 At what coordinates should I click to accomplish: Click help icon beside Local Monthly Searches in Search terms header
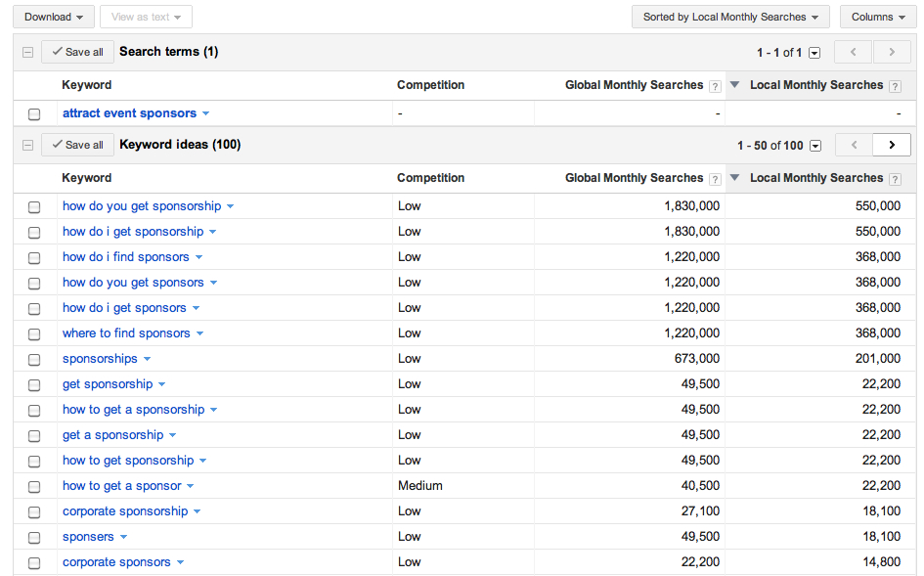tap(895, 86)
